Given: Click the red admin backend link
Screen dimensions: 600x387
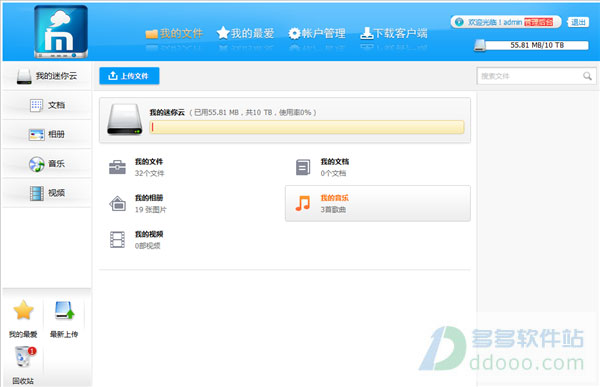Looking at the screenshot, I should (x=538, y=22).
